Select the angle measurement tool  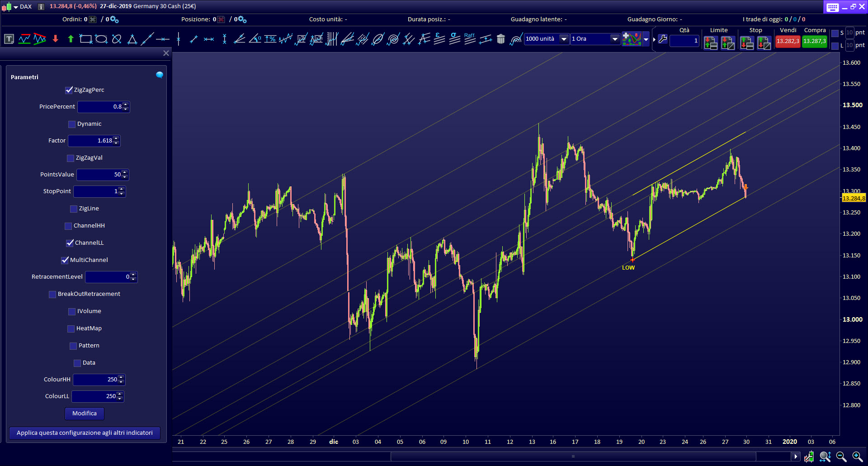pyautogui.click(x=255, y=39)
